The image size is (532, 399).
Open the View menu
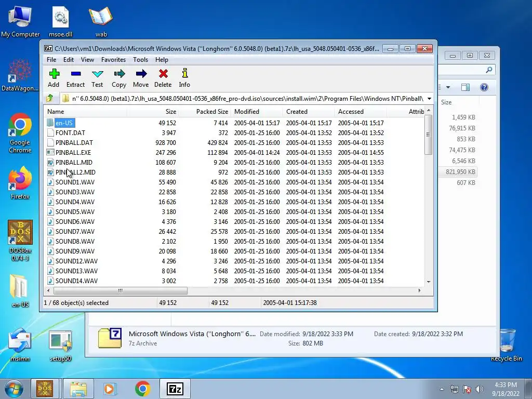click(87, 60)
